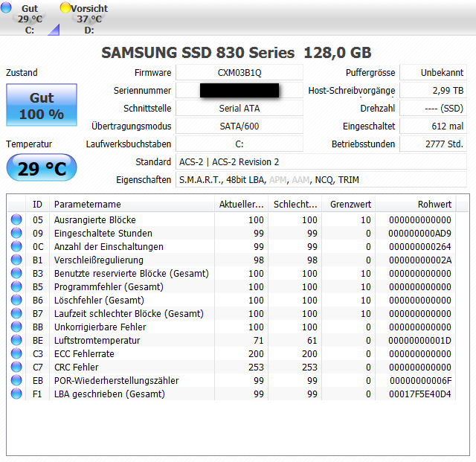Viewport: 476px width, 462px height.
Task: Click the Host-Schreibvorgänge label
Action: point(352,91)
